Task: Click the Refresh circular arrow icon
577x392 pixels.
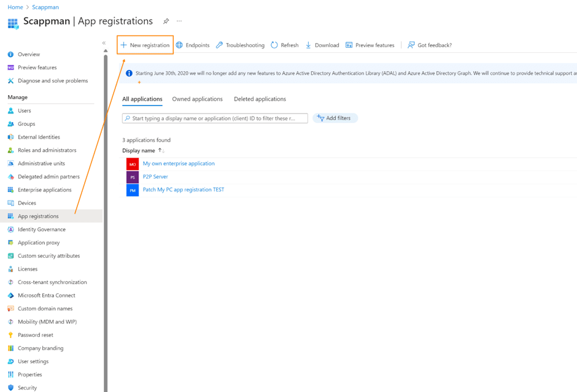Action: click(x=274, y=45)
